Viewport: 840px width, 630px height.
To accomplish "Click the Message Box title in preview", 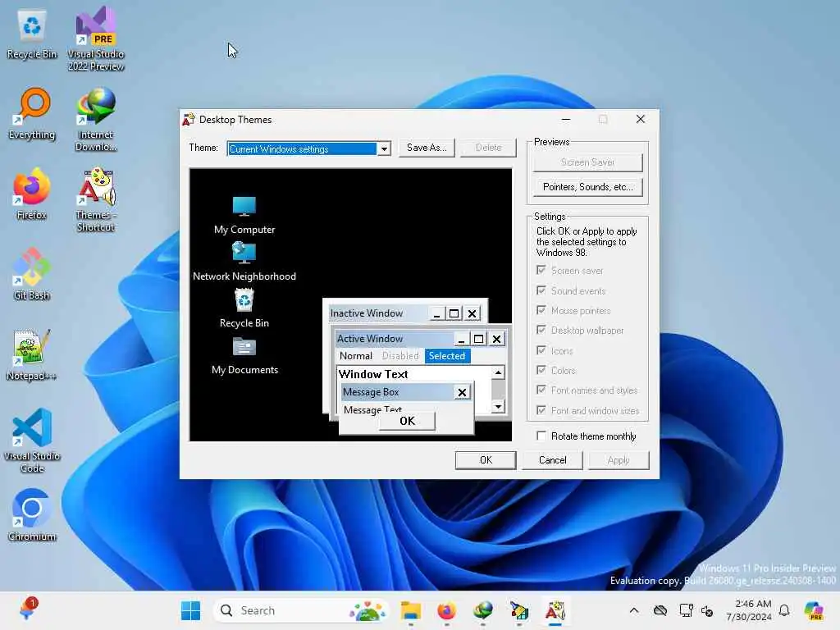I will point(371,392).
